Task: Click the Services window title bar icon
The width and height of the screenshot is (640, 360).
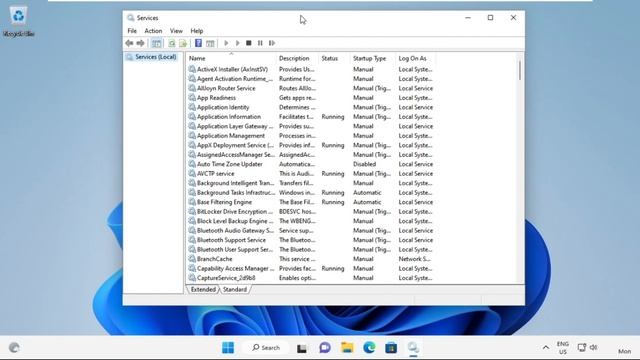Action: coord(131,18)
